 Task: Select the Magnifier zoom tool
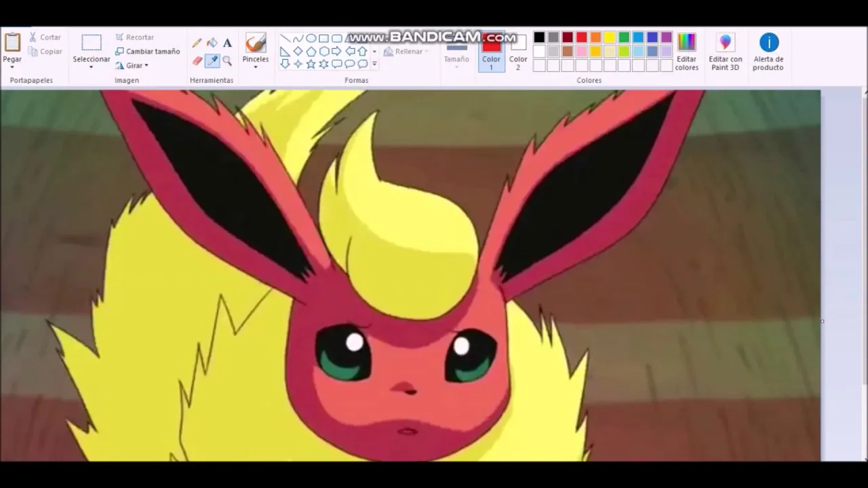227,61
